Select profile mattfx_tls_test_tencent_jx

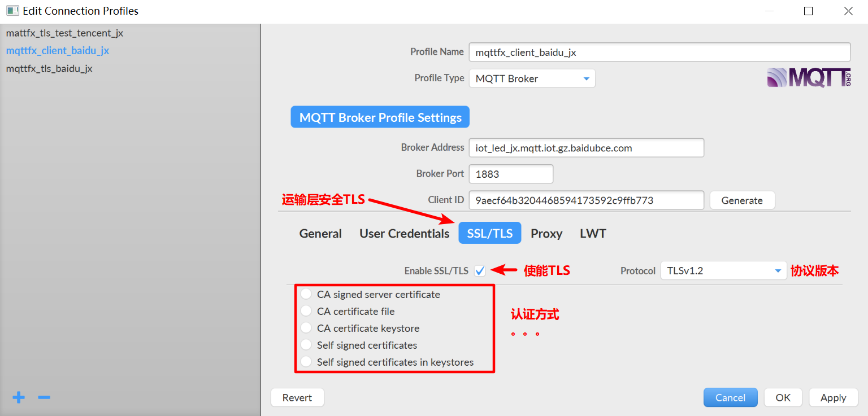pos(64,33)
